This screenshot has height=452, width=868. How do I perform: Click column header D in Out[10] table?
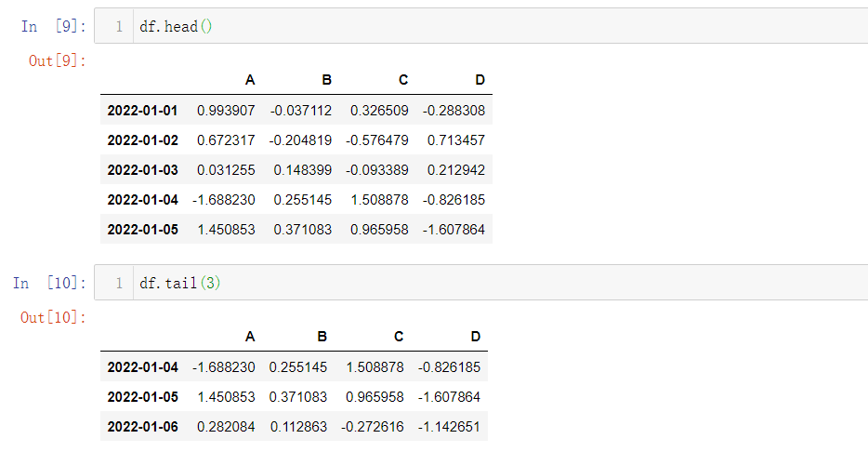point(476,337)
